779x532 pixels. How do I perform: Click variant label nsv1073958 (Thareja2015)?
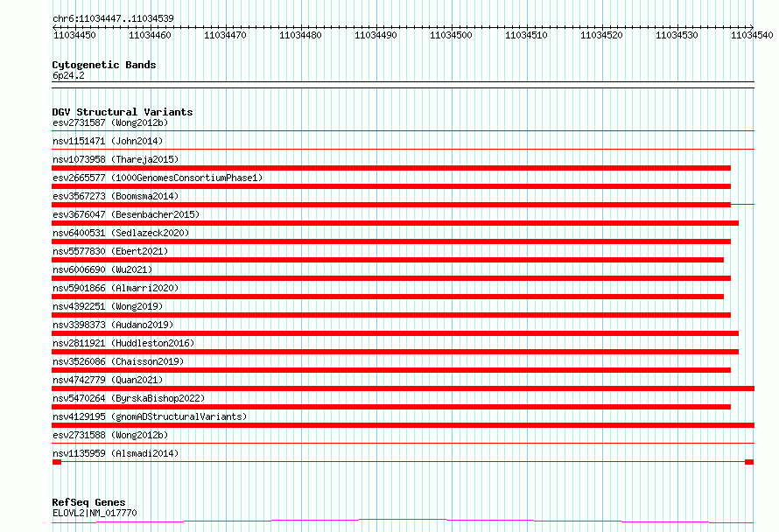point(116,159)
